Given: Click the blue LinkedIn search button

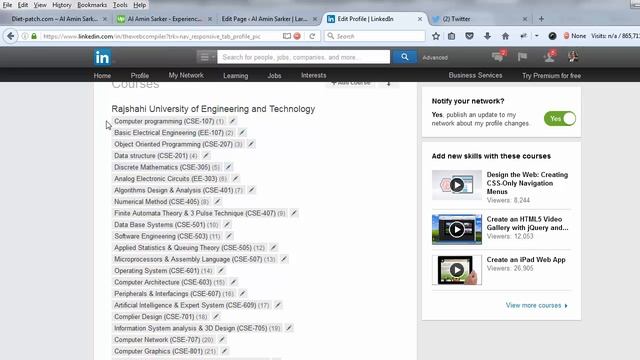Looking at the screenshot, I should tap(404, 57).
